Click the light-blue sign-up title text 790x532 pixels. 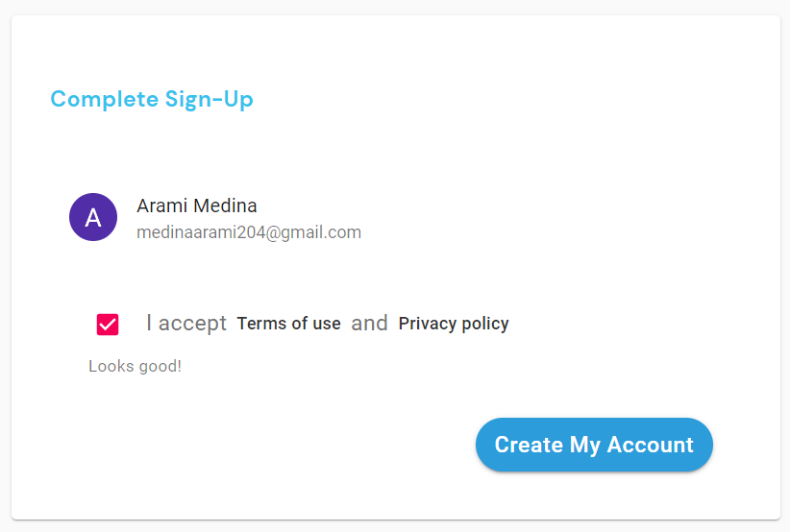point(152,99)
